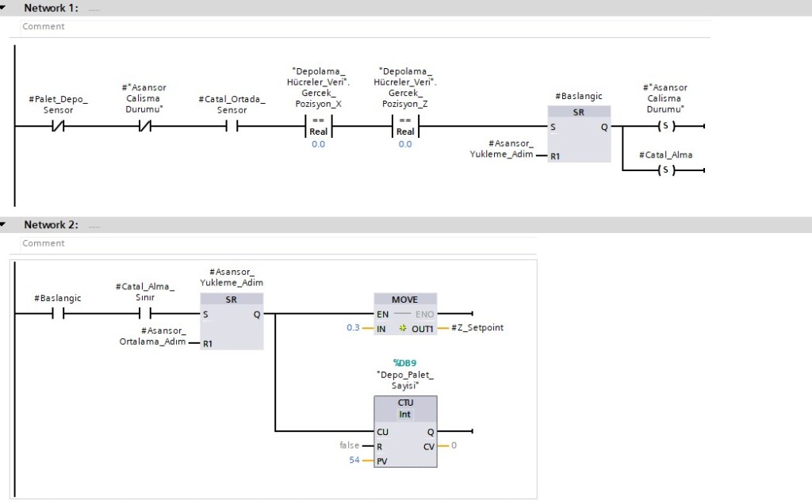Select the MOVE instruction block

[x=404, y=314]
